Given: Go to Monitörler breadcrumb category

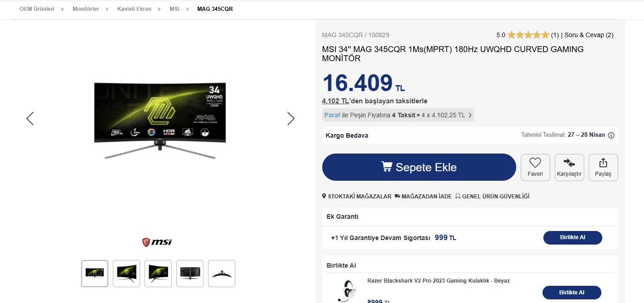Looking at the screenshot, I should click(x=86, y=9).
